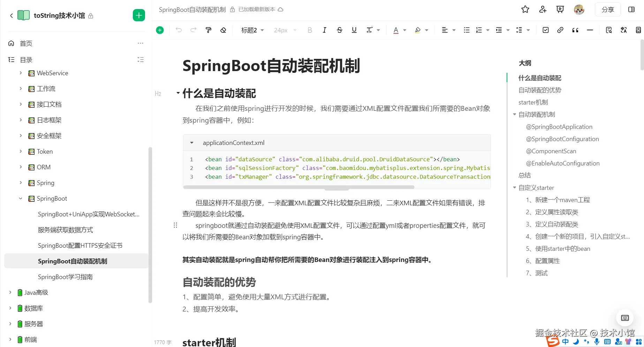The width and height of the screenshot is (644, 347).
Task: Collapse the applicationContext.xml code block
Action: (x=191, y=143)
